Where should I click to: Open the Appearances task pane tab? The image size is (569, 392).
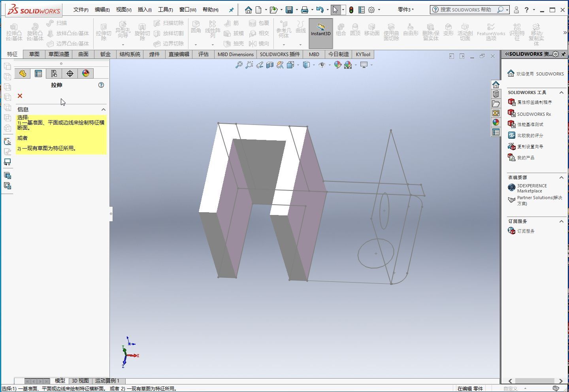496,122
